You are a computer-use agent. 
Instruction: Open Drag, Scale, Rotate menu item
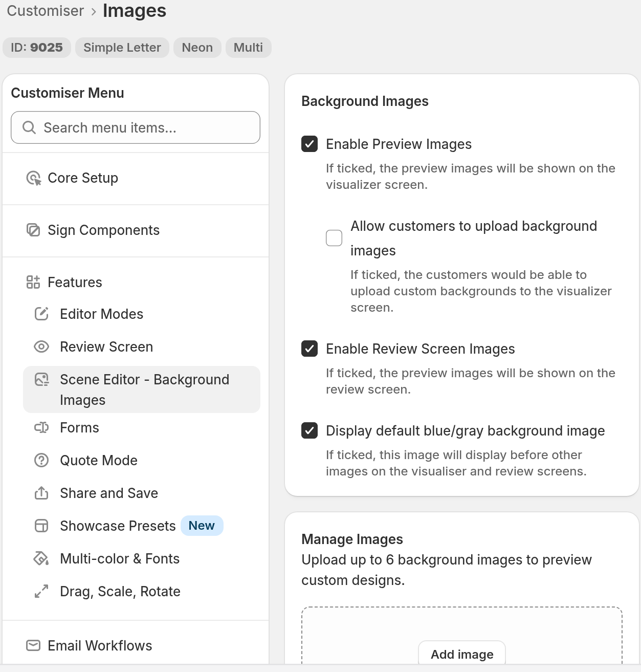tap(142, 591)
